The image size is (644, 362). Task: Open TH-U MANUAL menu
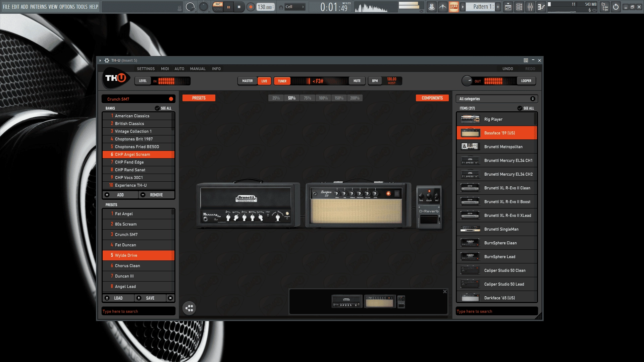click(x=198, y=69)
